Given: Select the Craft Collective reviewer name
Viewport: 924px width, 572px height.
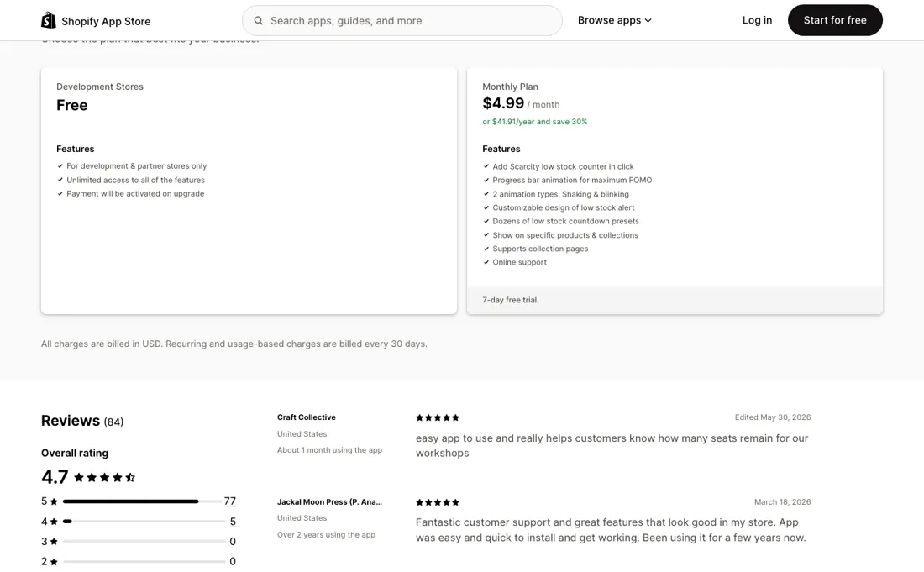Looking at the screenshot, I should coord(307,417).
